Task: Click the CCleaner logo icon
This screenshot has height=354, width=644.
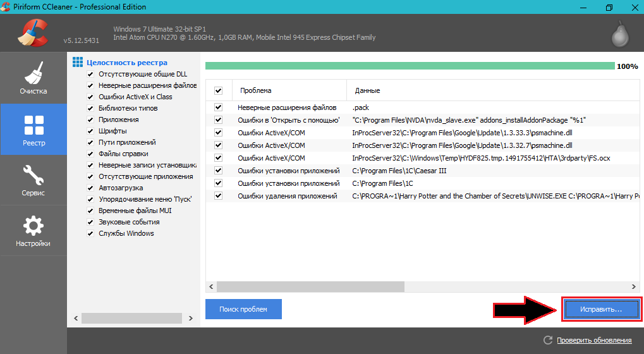Action: click(33, 34)
